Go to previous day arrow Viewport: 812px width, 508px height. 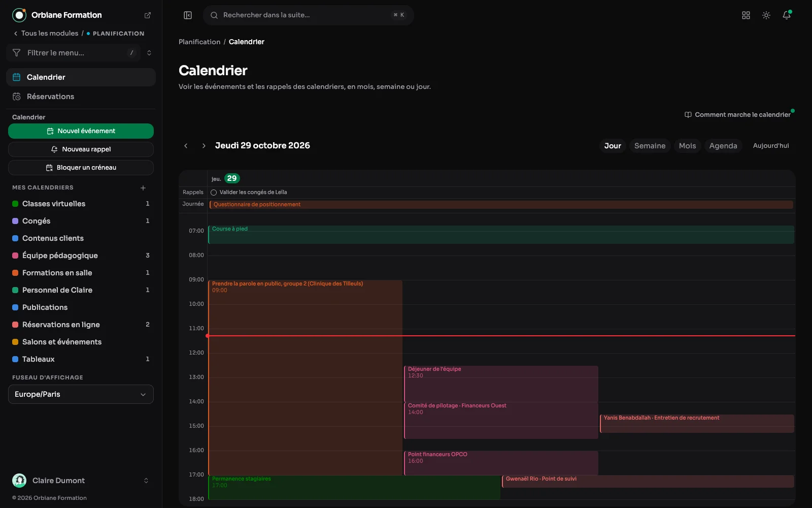click(186, 146)
